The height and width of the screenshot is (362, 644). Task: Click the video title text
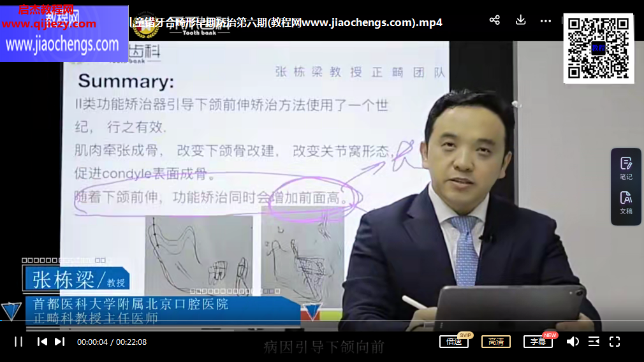287,22
